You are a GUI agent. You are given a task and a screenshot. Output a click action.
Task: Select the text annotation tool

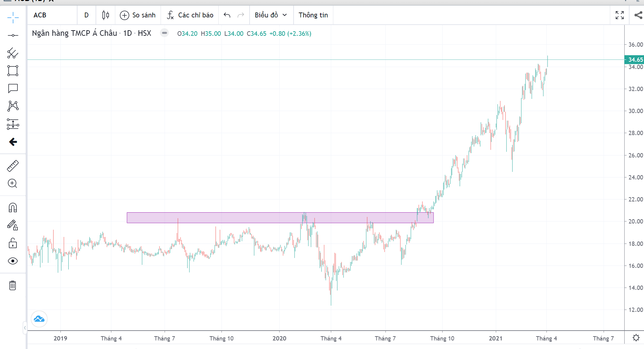13,88
